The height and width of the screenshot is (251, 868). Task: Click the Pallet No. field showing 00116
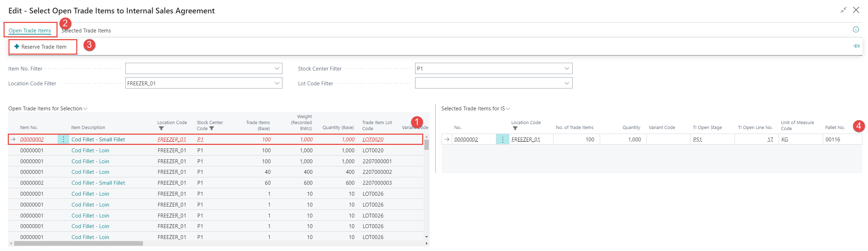[x=842, y=140]
